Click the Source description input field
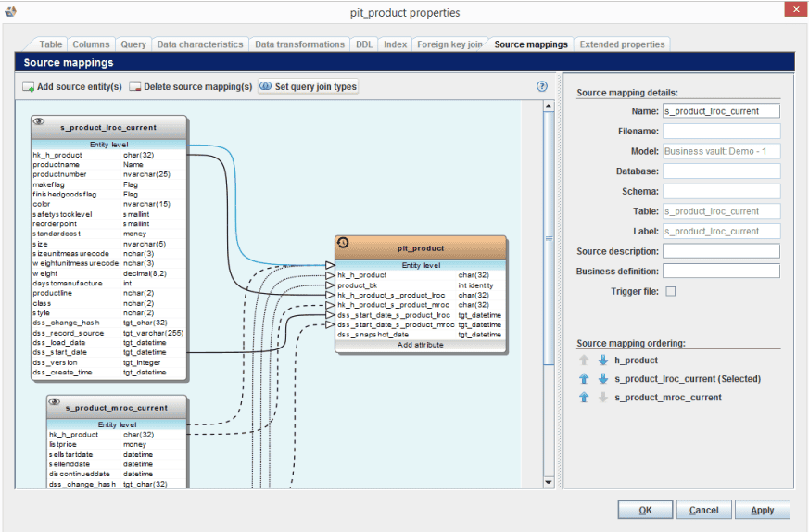809x532 pixels. (x=721, y=251)
